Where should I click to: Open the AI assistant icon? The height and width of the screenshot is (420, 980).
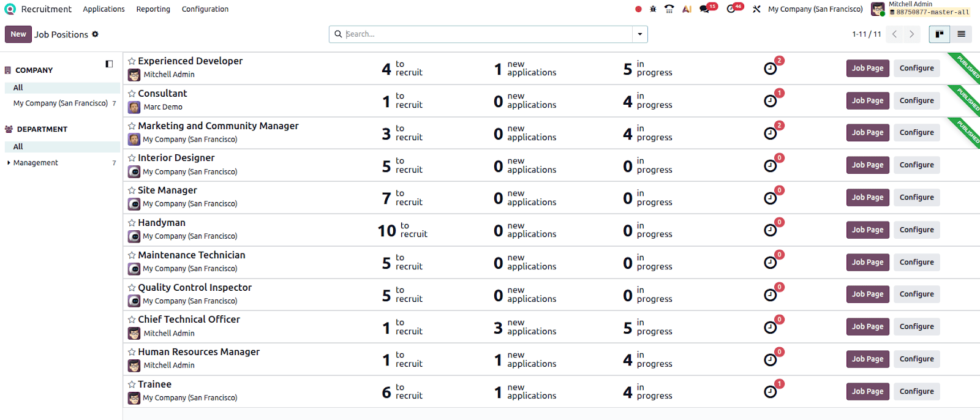click(687, 9)
